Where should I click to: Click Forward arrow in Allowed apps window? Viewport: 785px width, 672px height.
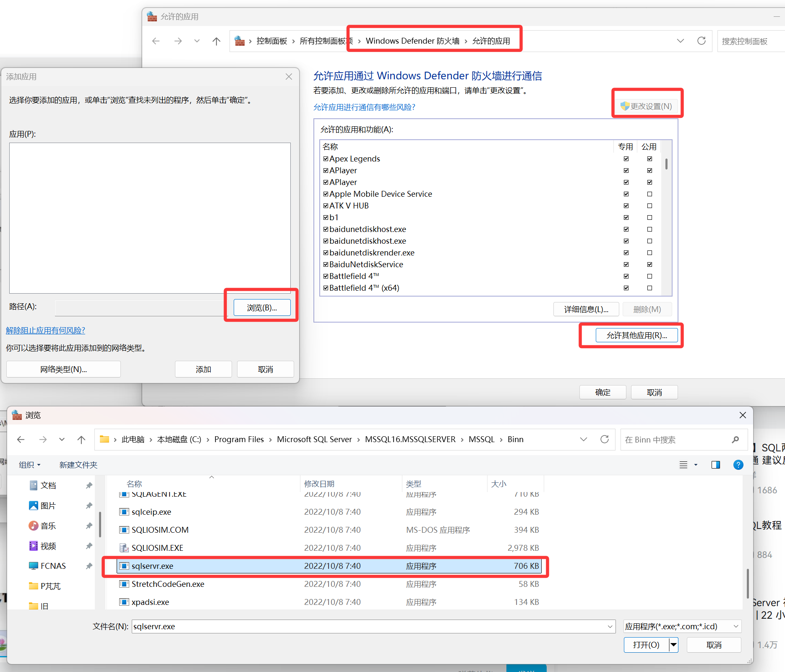click(178, 41)
